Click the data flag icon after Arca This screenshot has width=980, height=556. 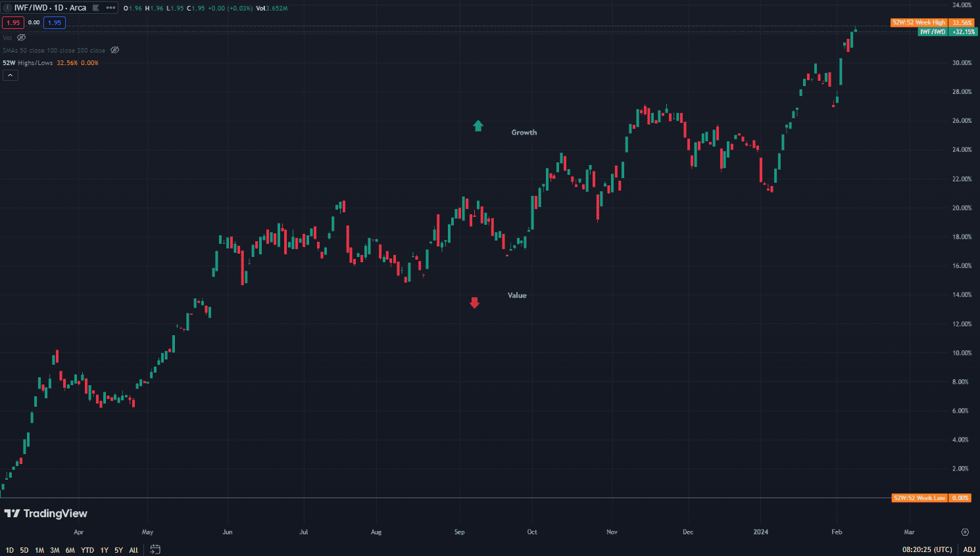(95, 8)
